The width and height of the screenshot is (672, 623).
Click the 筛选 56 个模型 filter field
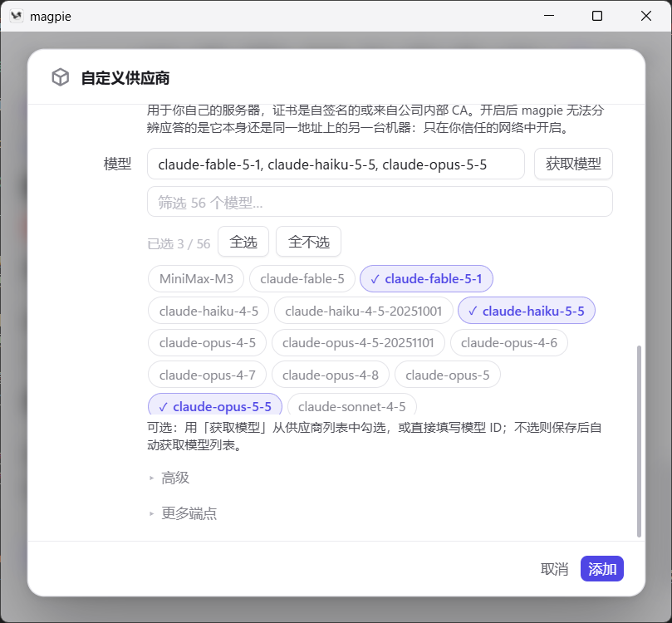pos(380,202)
